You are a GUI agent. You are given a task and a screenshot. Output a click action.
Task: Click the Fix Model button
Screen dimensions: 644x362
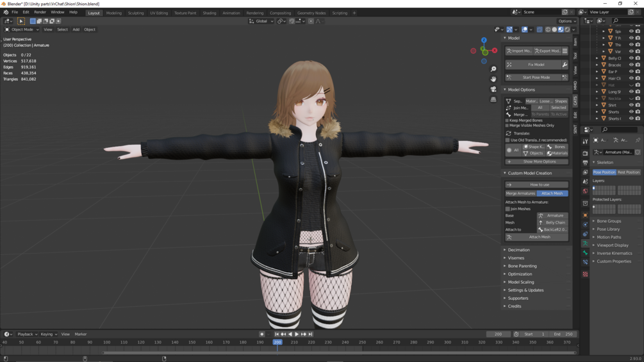[x=533, y=65]
